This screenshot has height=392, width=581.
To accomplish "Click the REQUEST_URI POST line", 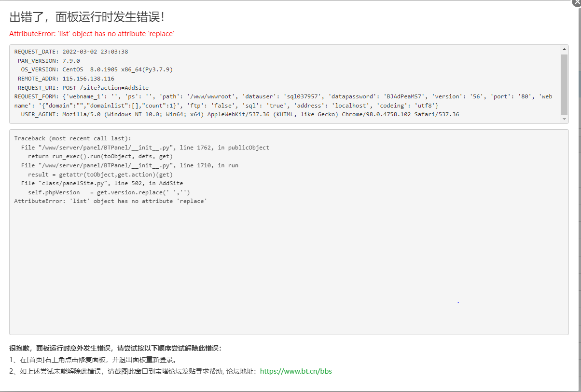I will pos(83,88).
